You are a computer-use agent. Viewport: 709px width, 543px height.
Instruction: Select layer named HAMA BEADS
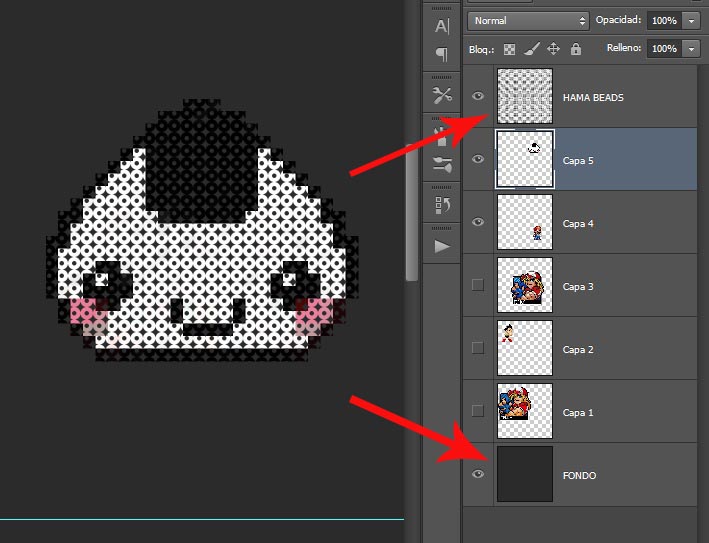point(593,98)
